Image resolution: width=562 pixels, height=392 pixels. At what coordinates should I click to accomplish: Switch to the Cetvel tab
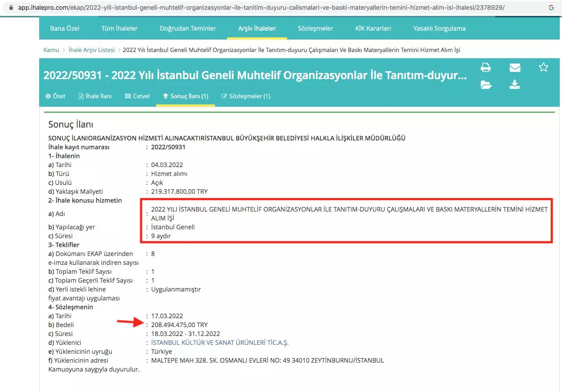[137, 96]
